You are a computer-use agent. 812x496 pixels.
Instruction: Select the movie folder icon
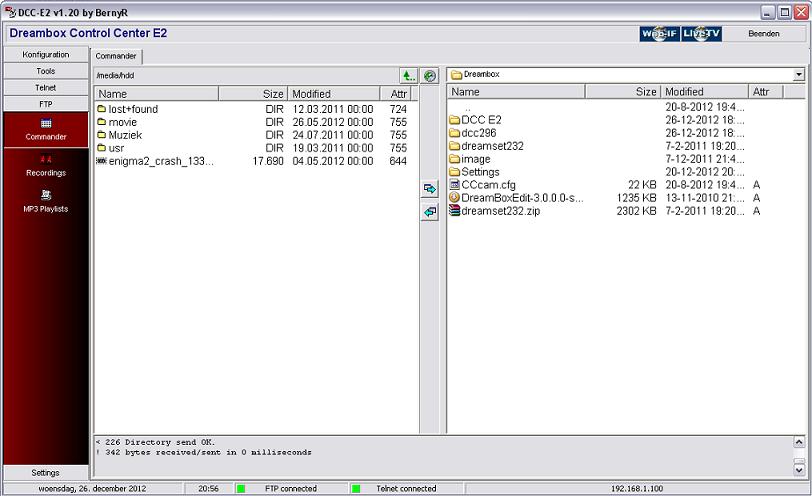tap(102, 122)
